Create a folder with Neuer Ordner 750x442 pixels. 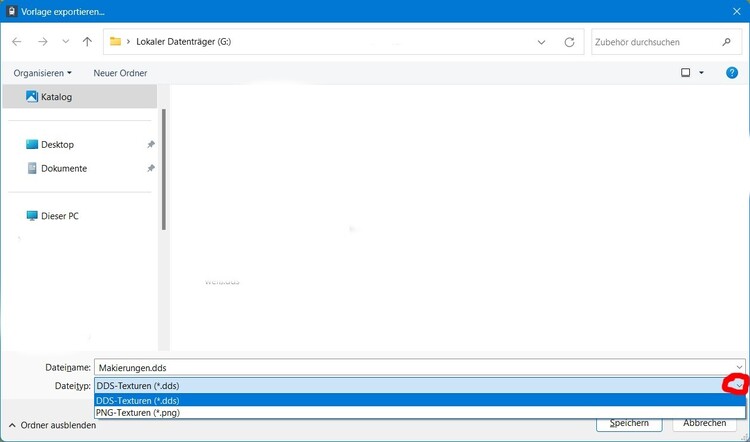coord(120,73)
